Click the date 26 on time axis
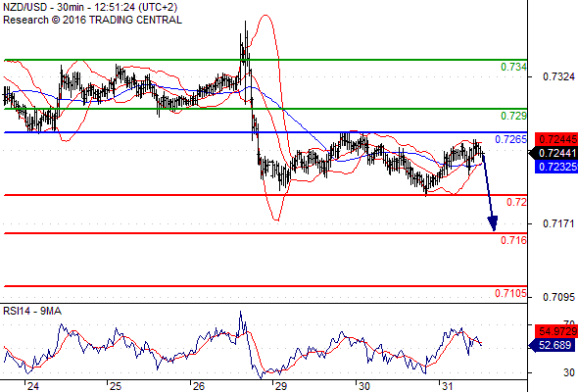This screenshot has width=578, height=392. [x=199, y=386]
